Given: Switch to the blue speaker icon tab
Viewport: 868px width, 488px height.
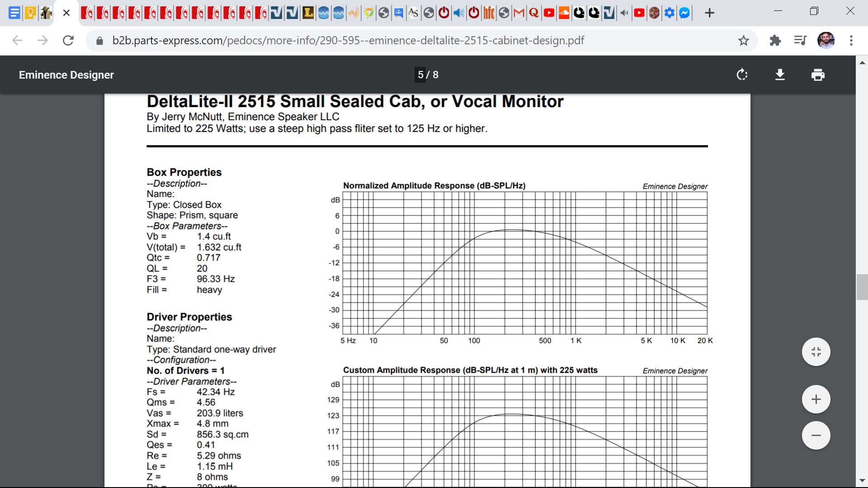Looking at the screenshot, I should coord(458,13).
